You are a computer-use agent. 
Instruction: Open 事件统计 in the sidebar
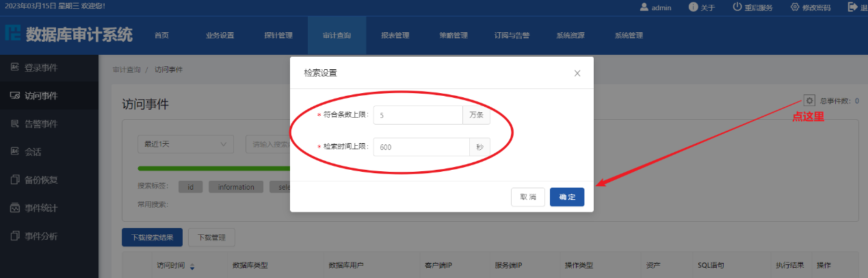click(x=41, y=208)
